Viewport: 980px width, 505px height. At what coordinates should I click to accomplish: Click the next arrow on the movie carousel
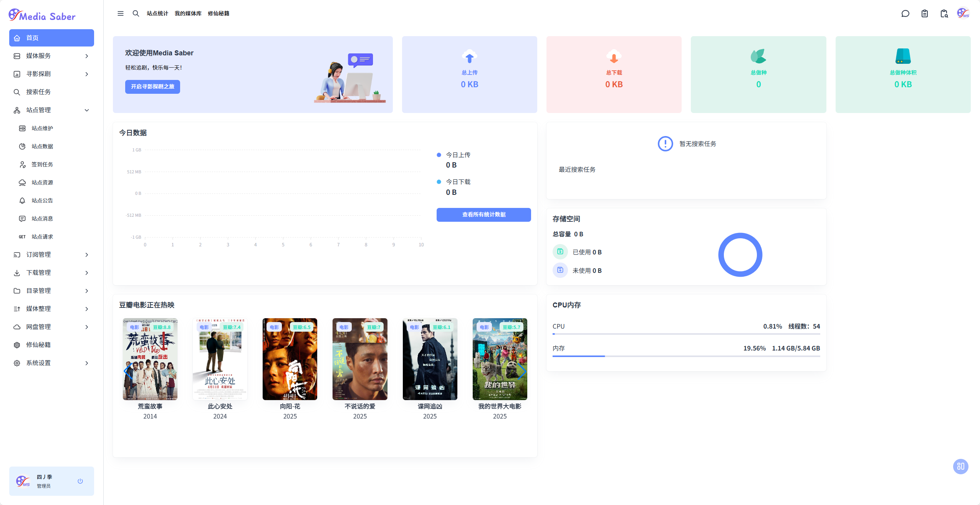pyautogui.click(x=521, y=370)
